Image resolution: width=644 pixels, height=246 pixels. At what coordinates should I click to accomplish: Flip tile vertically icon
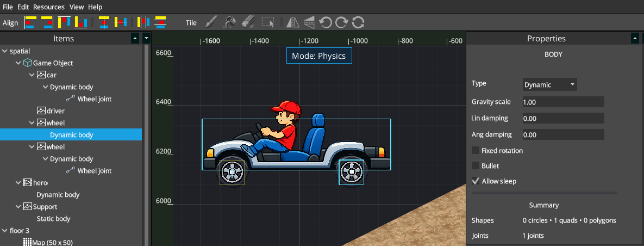coord(309,22)
